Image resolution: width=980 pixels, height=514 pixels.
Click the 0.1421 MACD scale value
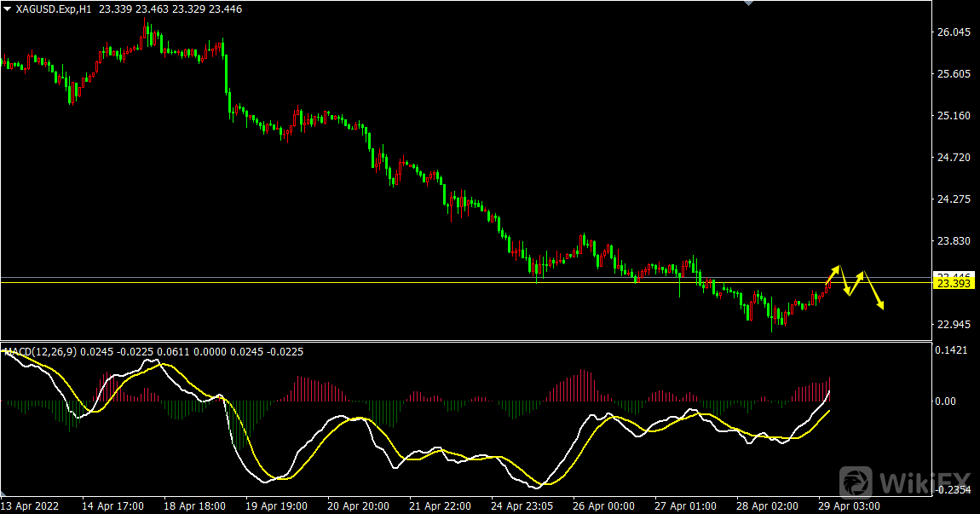[x=951, y=350]
